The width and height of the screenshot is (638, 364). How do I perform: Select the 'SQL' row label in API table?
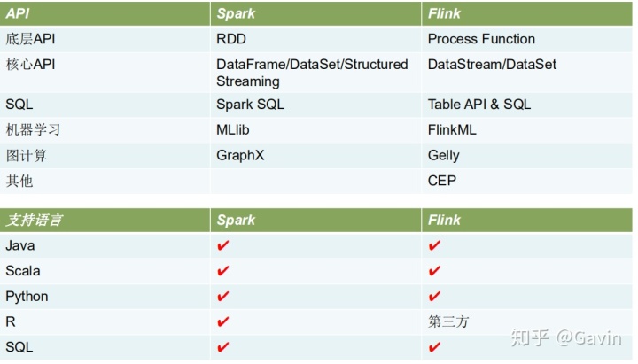point(19,105)
